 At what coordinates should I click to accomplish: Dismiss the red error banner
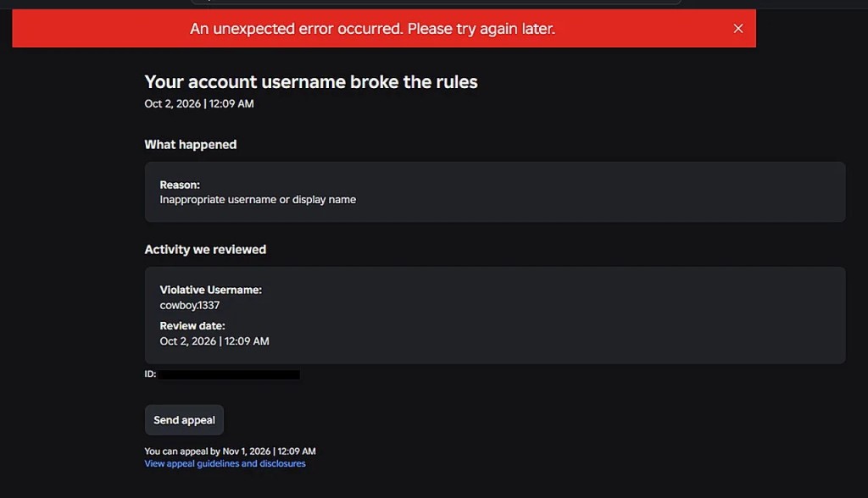(x=738, y=28)
